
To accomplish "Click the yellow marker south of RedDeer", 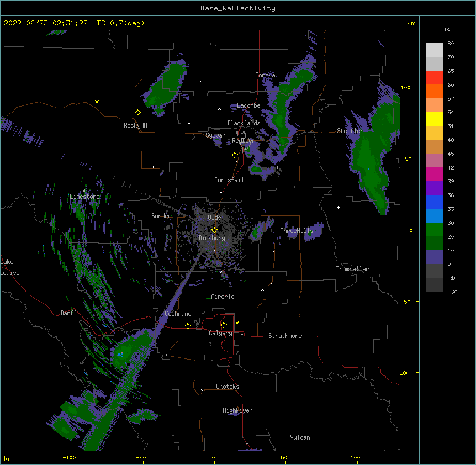I will pyautogui.click(x=235, y=155).
